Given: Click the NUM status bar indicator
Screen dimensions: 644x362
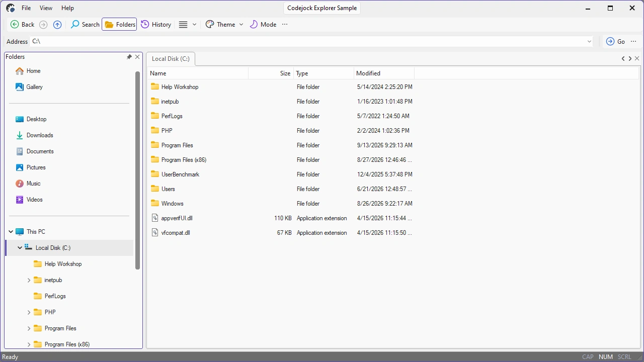Looking at the screenshot, I should click(606, 357).
